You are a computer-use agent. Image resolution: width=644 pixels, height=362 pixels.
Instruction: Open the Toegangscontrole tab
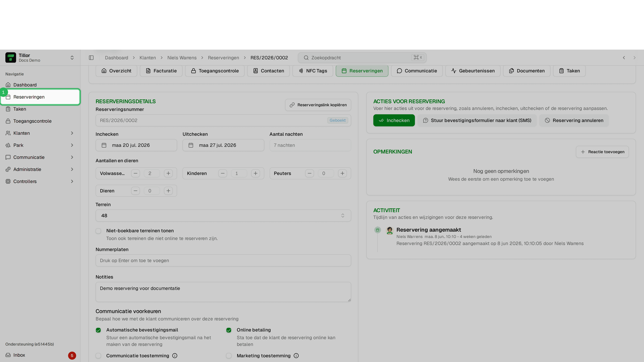pyautogui.click(x=215, y=71)
